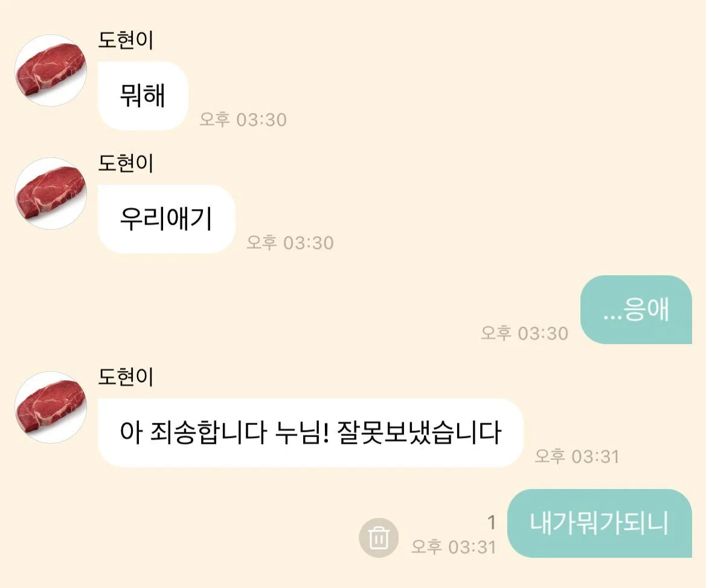Click the 오후 03:31 timestamp beside the apology message
Viewport: 706px width, 588px height.
tap(577, 457)
